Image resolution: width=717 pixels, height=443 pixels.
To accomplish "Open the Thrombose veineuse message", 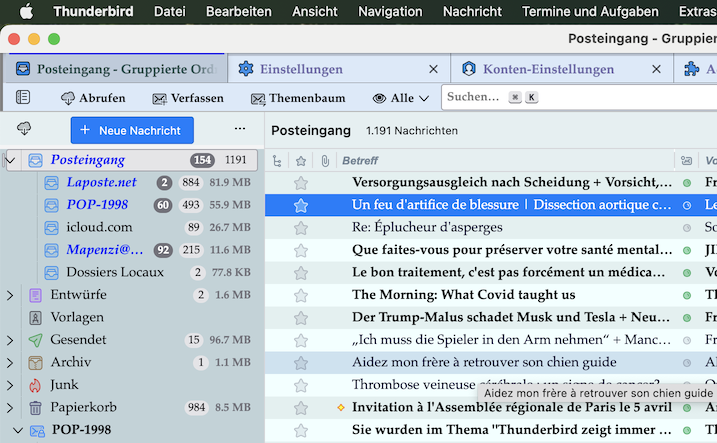I will click(x=414, y=384).
